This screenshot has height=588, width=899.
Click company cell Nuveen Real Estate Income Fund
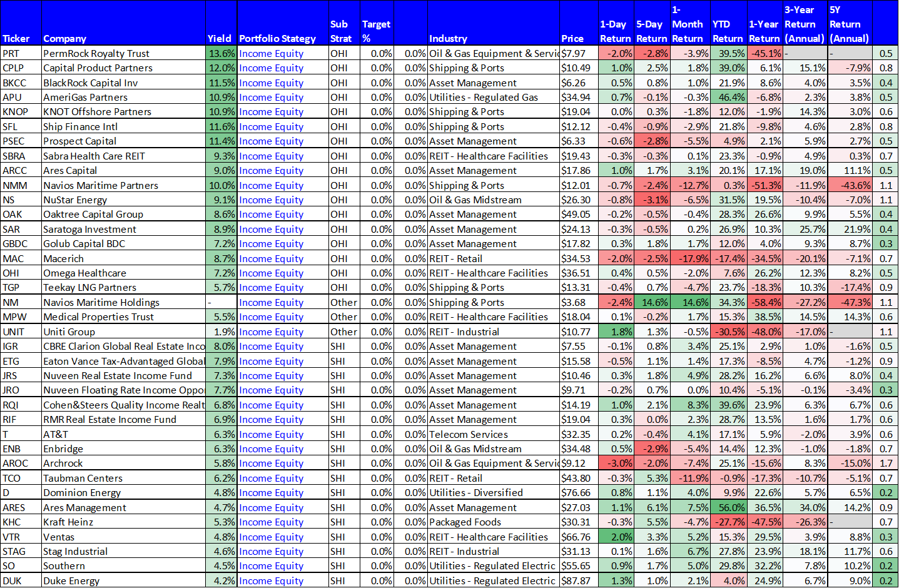(x=123, y=376)
